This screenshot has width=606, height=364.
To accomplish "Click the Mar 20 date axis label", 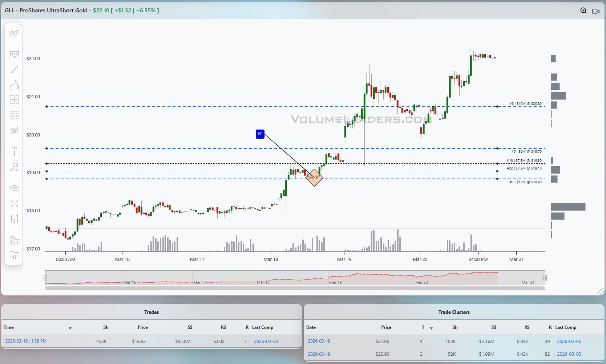I will (x=420, y=259).
